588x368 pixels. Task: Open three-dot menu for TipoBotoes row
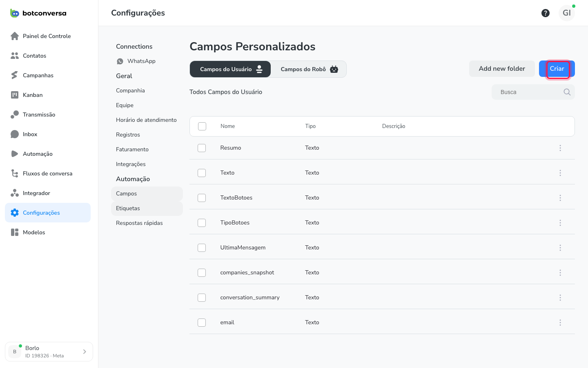point(560,223)
